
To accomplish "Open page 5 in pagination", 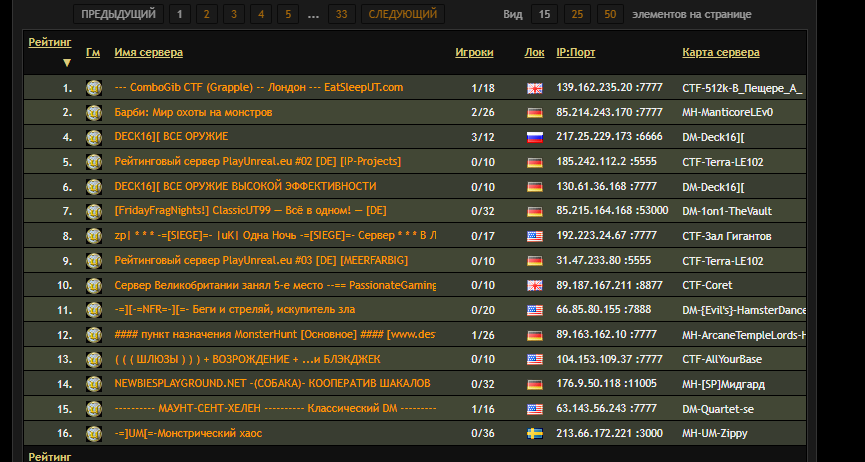I will (288, 14).
